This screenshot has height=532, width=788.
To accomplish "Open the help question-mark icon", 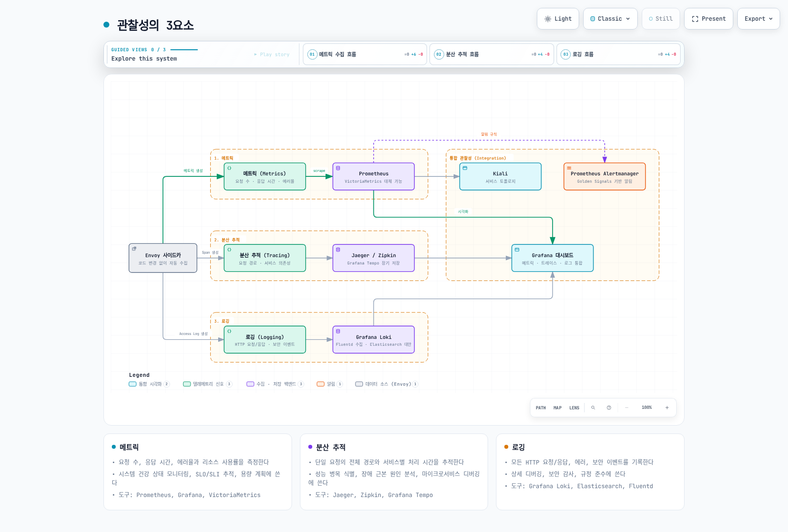I will point(609,408).
